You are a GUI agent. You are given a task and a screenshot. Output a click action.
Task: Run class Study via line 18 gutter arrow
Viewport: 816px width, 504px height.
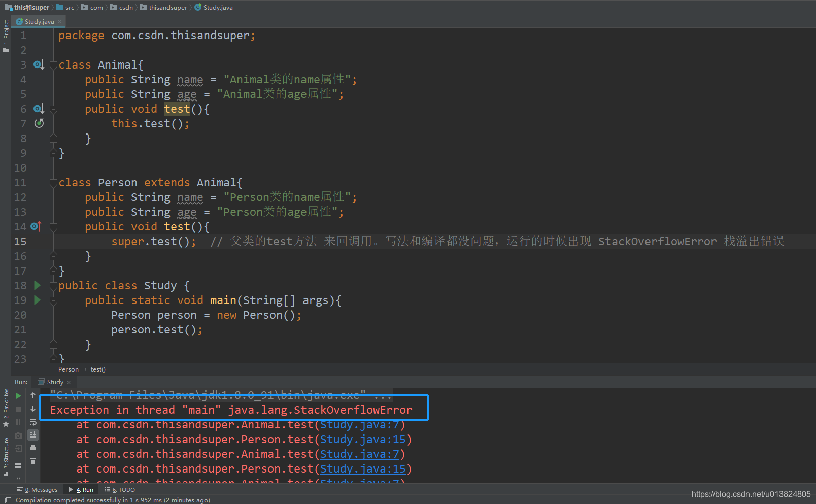click(37, 285)
